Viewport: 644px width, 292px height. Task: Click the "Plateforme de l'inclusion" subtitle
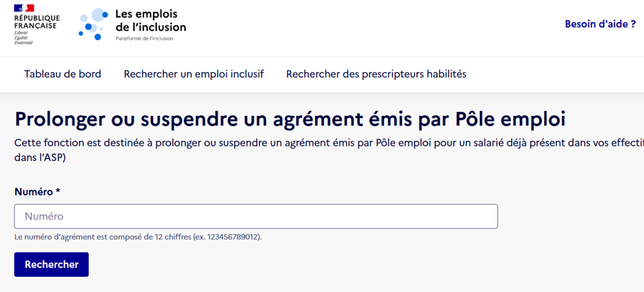[144, 38]
